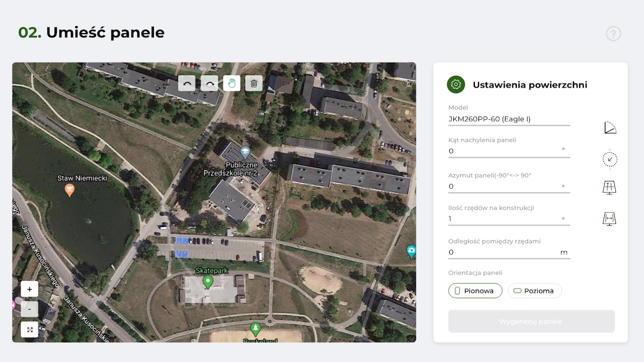This screenshot has height=362, width=644.
Task: Zoom in the map with plus button
Action: point(30,289)
